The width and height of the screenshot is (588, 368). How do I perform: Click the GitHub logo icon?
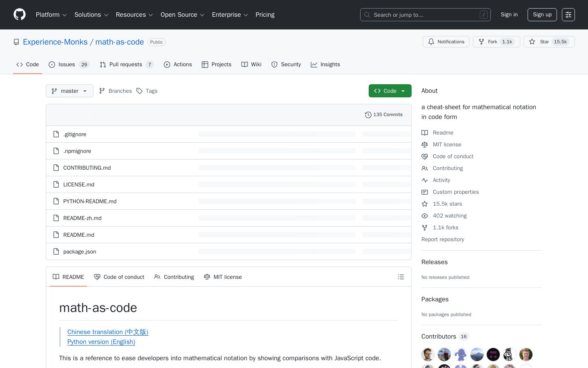(20, 15)
